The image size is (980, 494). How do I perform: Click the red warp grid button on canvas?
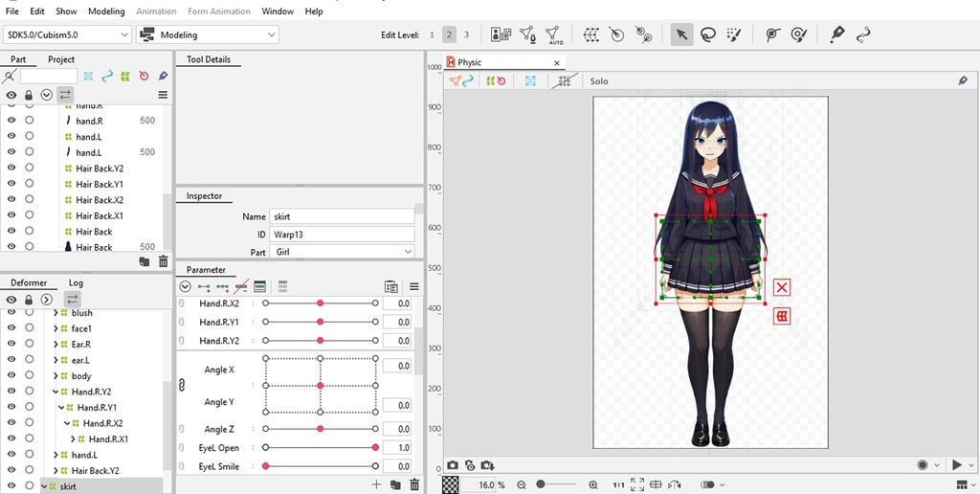click(x=782, y=316)
